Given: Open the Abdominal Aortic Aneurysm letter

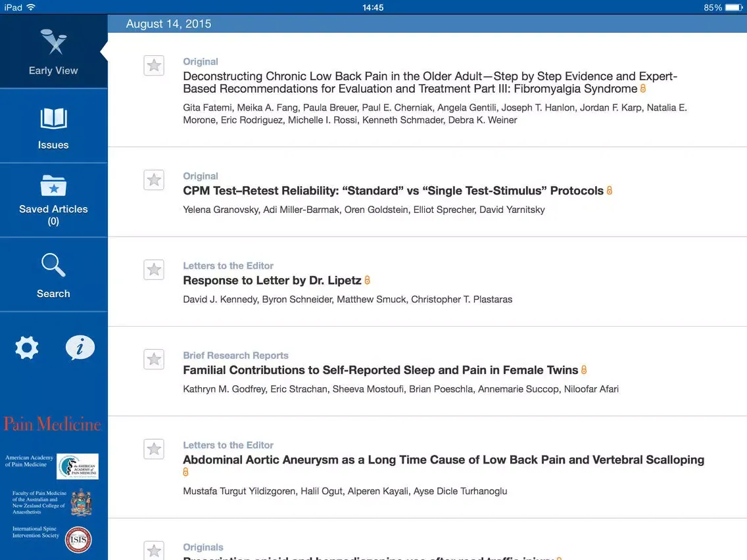Looking at the screenshot, I should click(443, 459).
